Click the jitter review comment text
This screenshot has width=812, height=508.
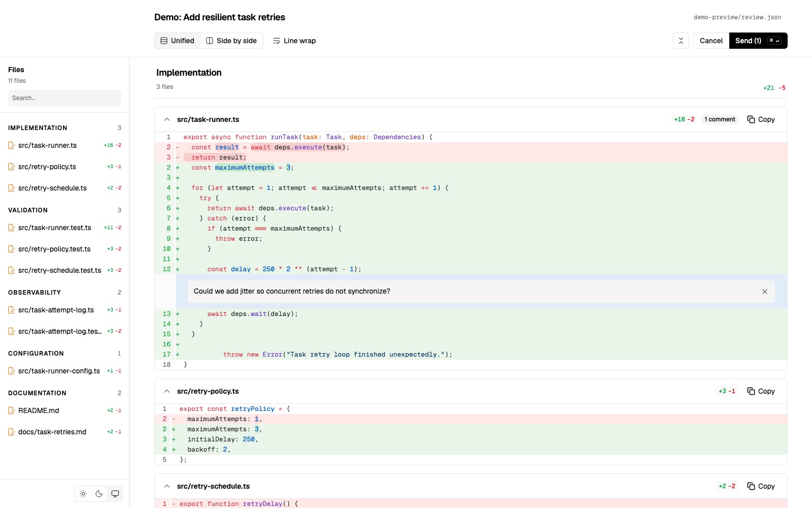point(292,291)
